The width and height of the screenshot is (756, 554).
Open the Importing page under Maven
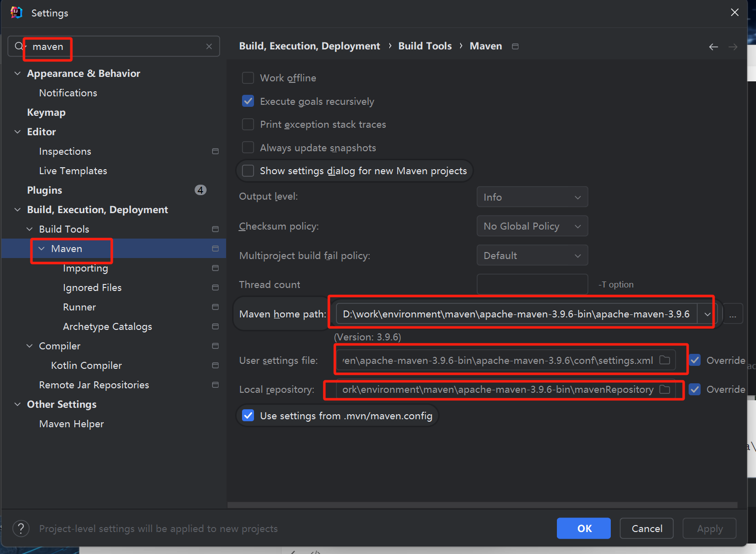coord(85,268)
